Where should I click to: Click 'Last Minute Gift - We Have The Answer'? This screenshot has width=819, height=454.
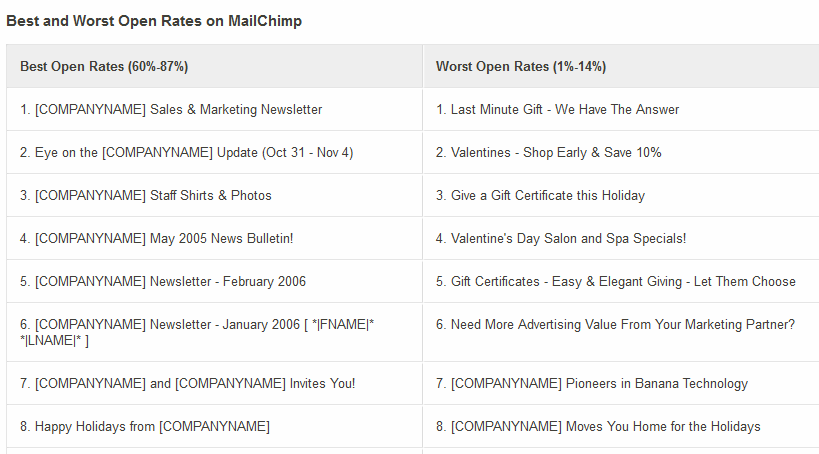[x=621, y=109]
